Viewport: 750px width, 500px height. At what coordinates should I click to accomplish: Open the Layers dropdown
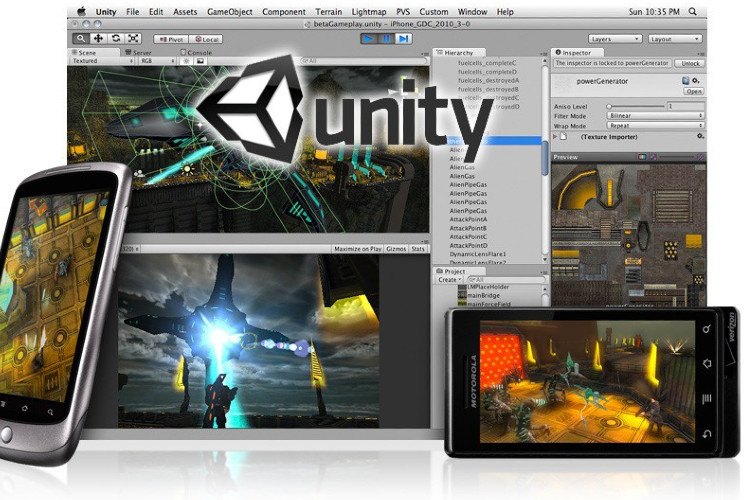point(615,39)
